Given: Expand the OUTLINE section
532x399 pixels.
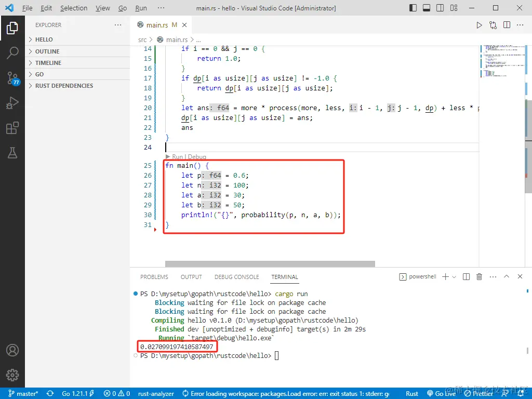Looking at the screenshot, I should 77,51.
